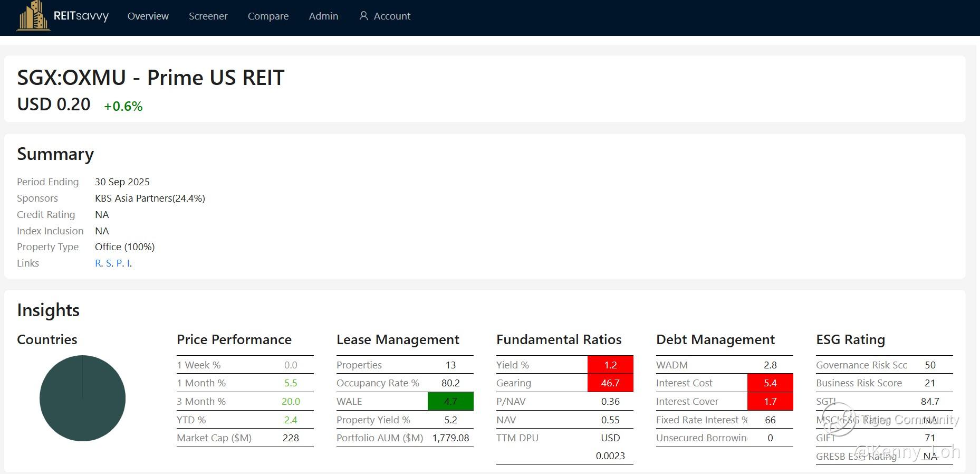The height and width of the screenshot is (474, 980).
Task: Click the red Interest Cover 1.7 cell
Action: [x=770, y=402]
